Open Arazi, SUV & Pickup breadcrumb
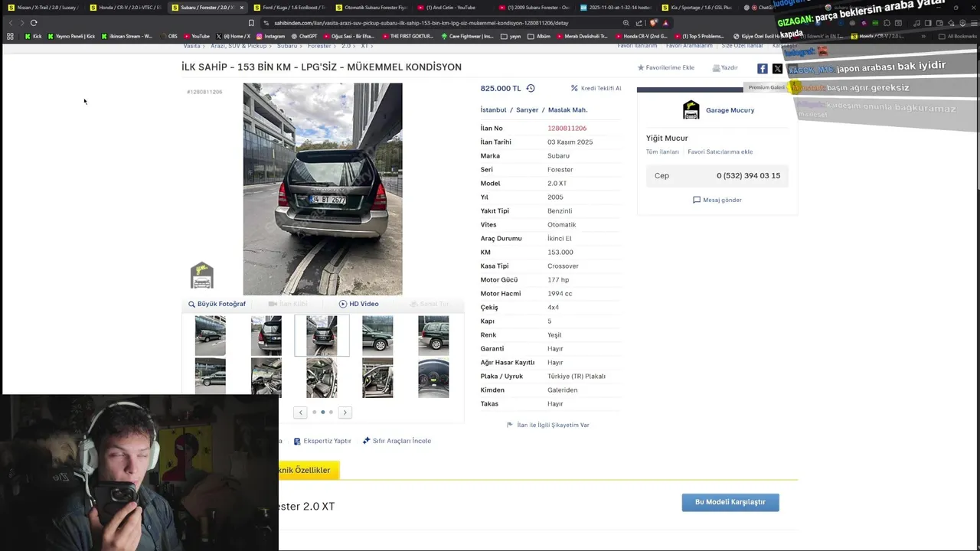The width and height of the screenshot is (980, 551). click(239, 46)
